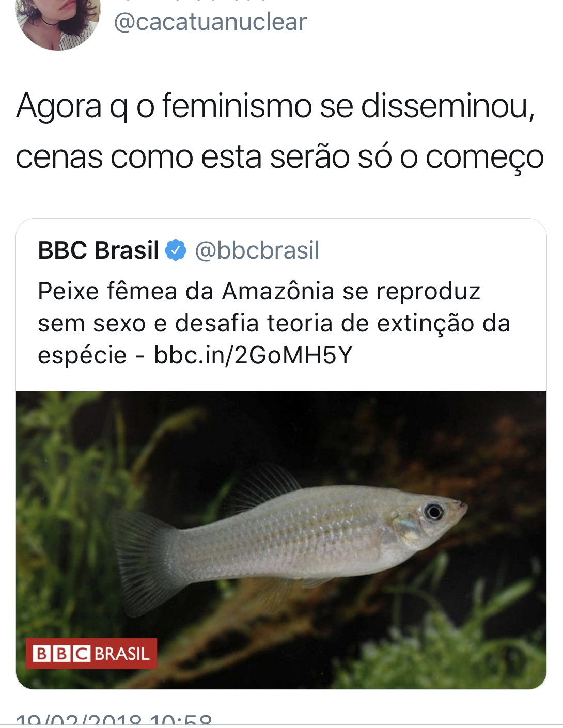Click the word 'começo' in the tweet

pos(484,157)
